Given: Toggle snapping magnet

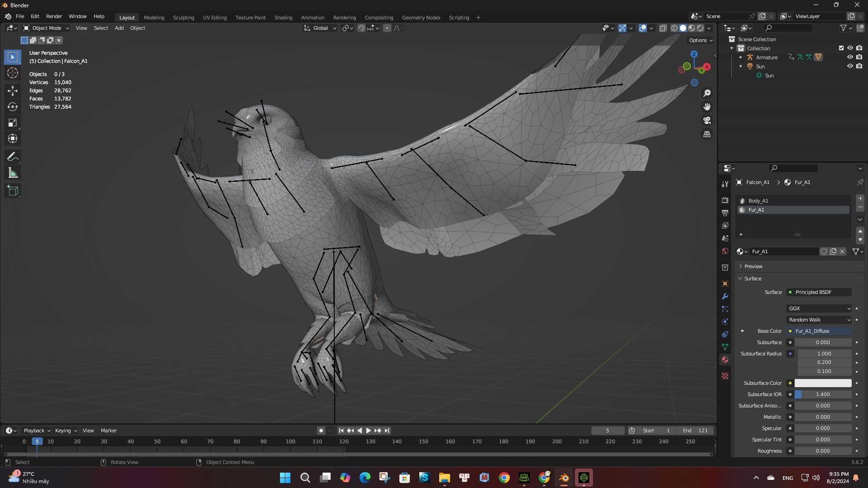Looking at the screenshot, I should click(x=361, y=28).
